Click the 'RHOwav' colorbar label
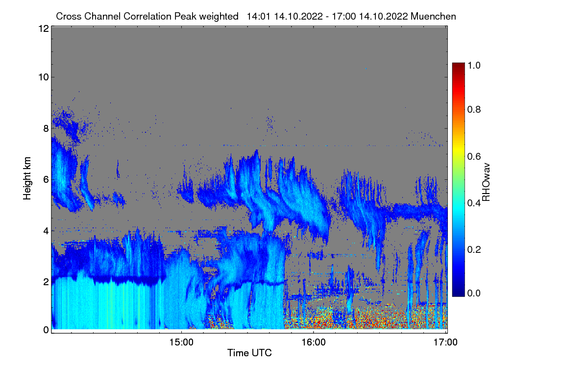This screenshot has width=588, height=392. click(x=486, y=182)
